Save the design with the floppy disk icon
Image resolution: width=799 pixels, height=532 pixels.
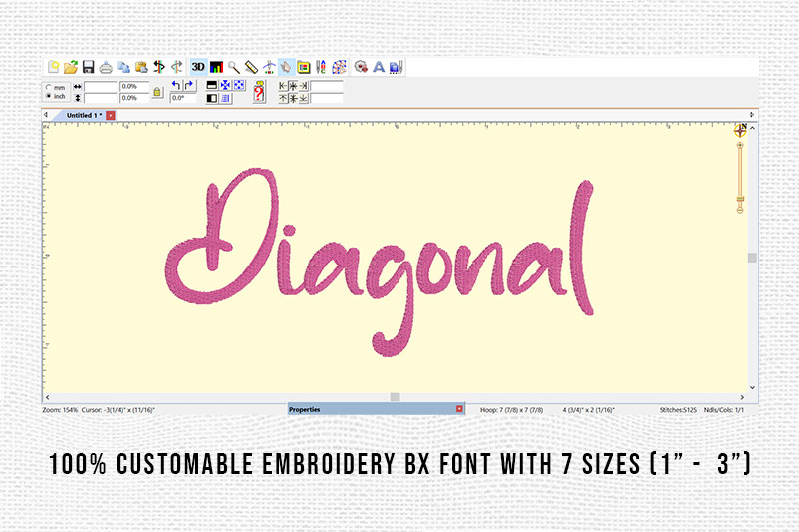pyautogui.click(x=89, y=67)
